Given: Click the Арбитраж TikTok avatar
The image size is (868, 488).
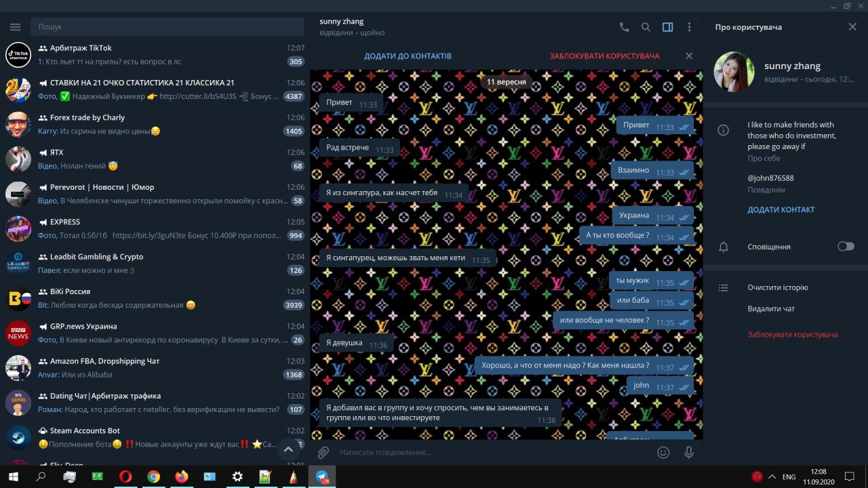Looking at the screenshot, I should pyautogui.click(x=18, y=54).
